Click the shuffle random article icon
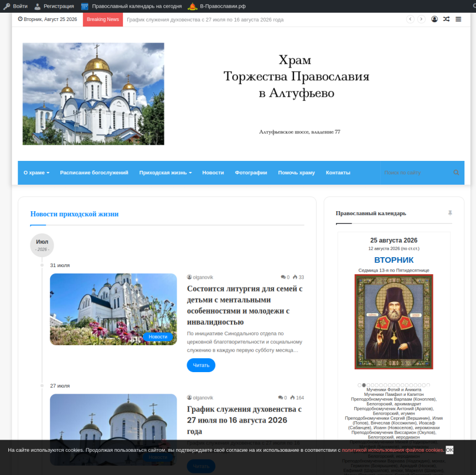 [x=446, y=19]
